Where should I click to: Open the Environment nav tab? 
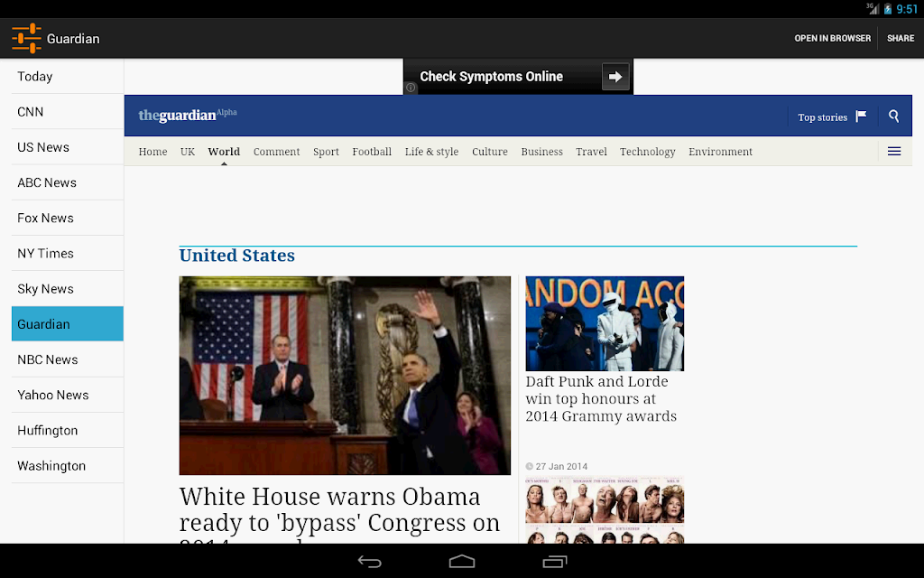click(x=720, y=152)
